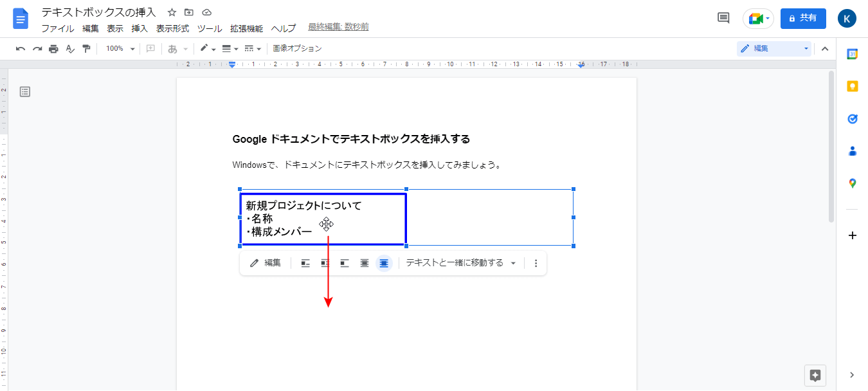Hide the menus with chevron
Viewport: 868px width, 391px height.
point(826,49)
